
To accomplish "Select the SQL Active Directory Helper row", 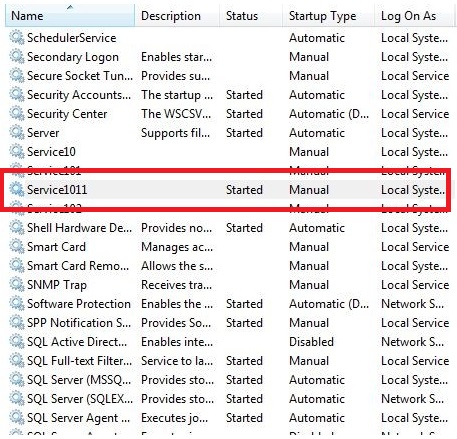I will point(228,342).
